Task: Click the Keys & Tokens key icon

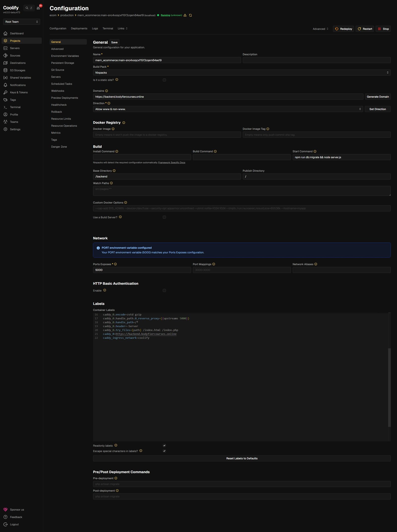Action: (5, 92)
